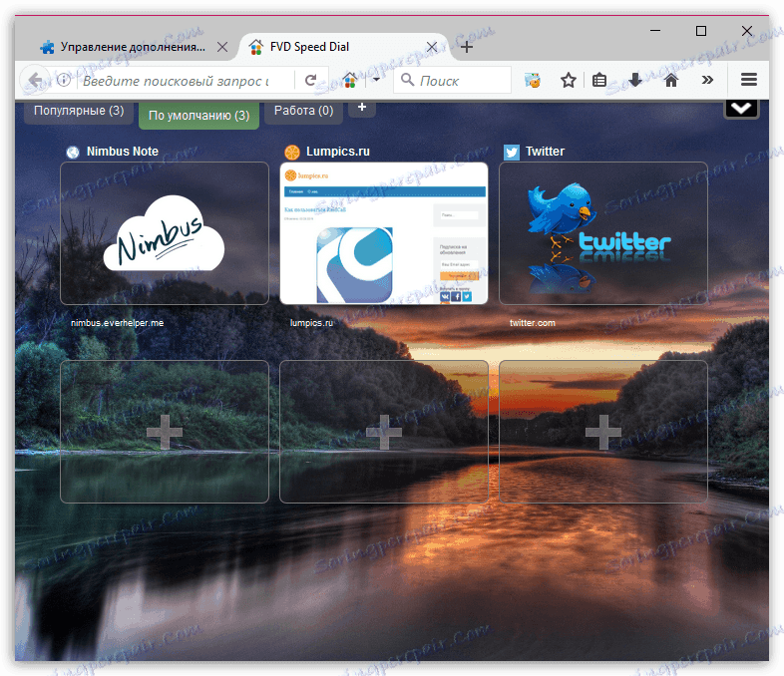The image size is (784, 676).
Task: Click the lumpics.ru URL label
Action: (311, 323)
